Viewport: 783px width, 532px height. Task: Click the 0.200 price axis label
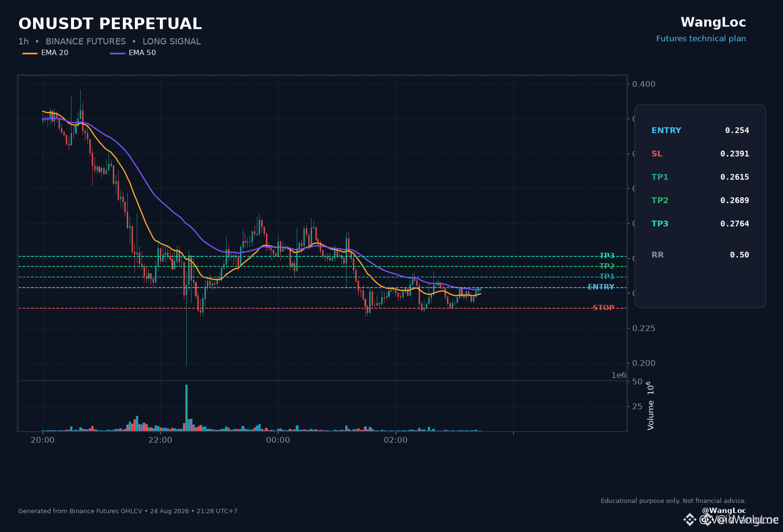[x=644, y=363]
